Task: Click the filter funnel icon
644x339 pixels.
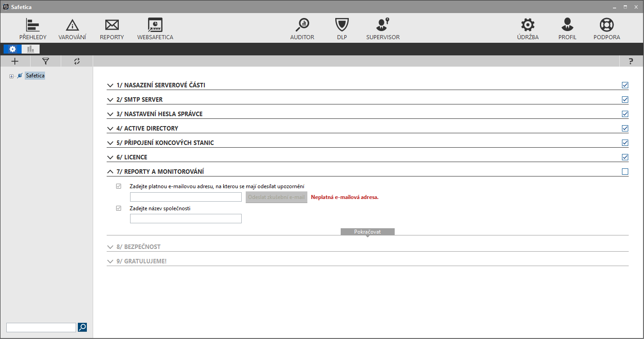Action: click(45, 61)
